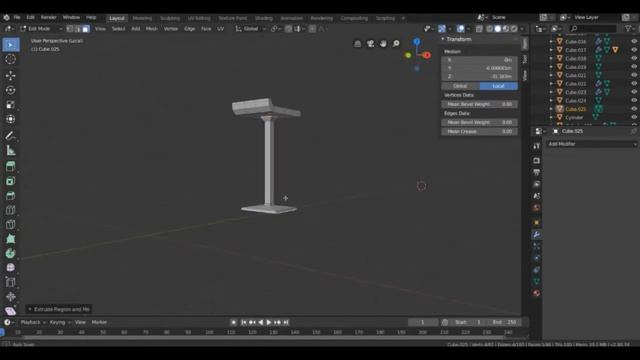This screenshot has width=640, height=360.
Task: Select the Shear tool at toolbar bottom
Action: [11, 311]
